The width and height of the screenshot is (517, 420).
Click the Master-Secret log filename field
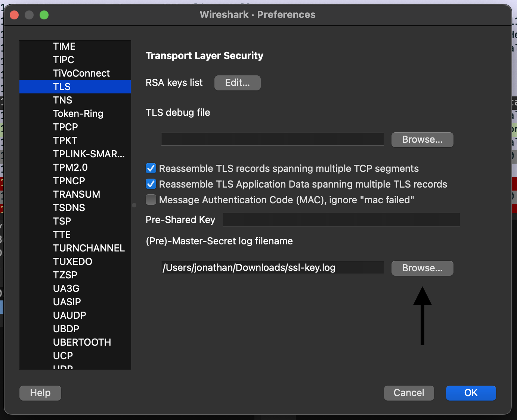[273, 268]
